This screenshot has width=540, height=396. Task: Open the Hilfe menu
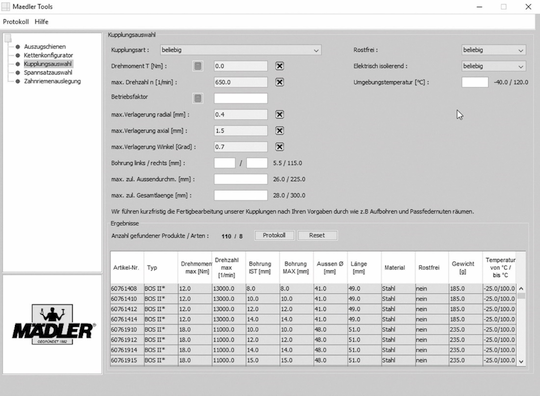coord(41,22)
